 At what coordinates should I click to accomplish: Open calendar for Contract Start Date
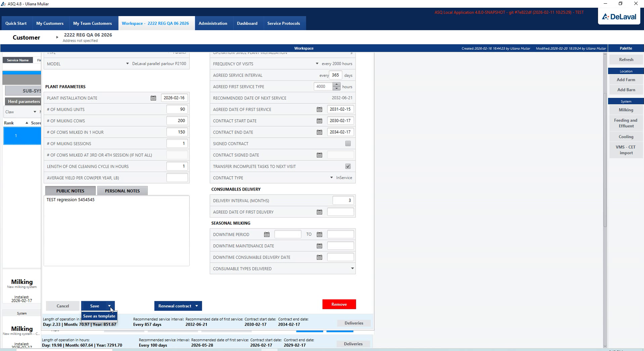pyautogui.click(x=319, y=121)
